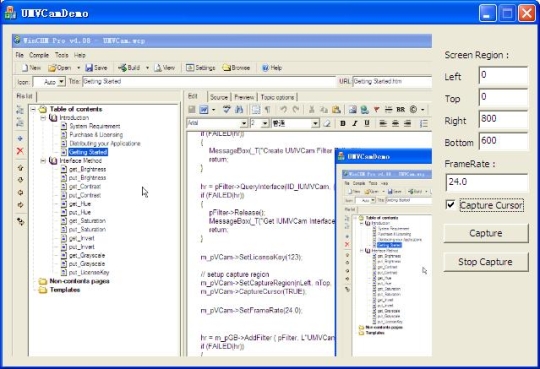Screen dimensions: 540x369
Task: Click the New button in WinCHM toolbar
Action: pyautogui.click(x=31, y=68)
